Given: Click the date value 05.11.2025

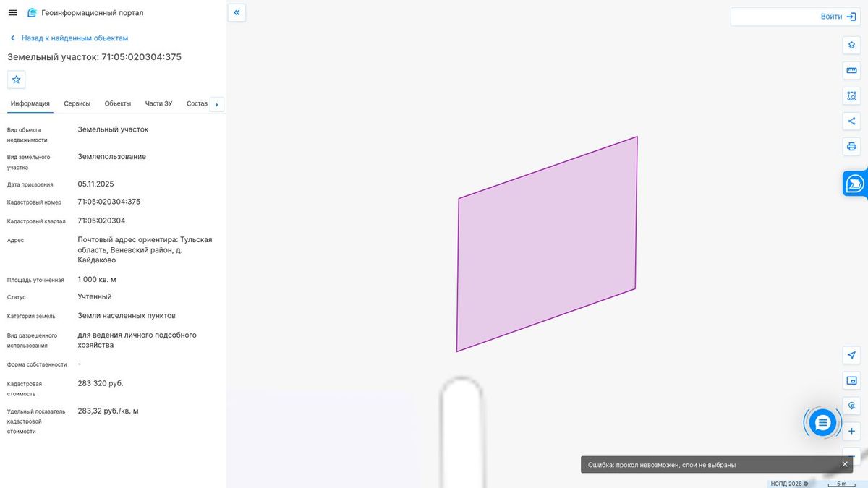Looking at the screenshot, I should click(96, 184).
